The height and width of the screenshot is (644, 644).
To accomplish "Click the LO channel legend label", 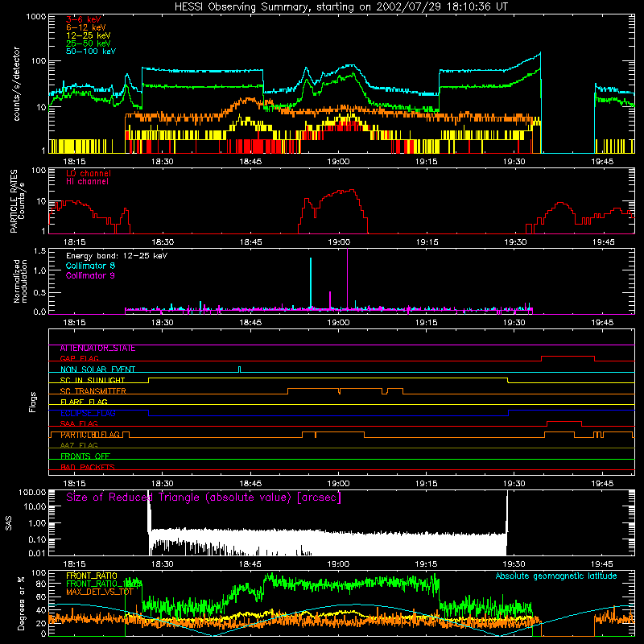I will coord(89,173).
